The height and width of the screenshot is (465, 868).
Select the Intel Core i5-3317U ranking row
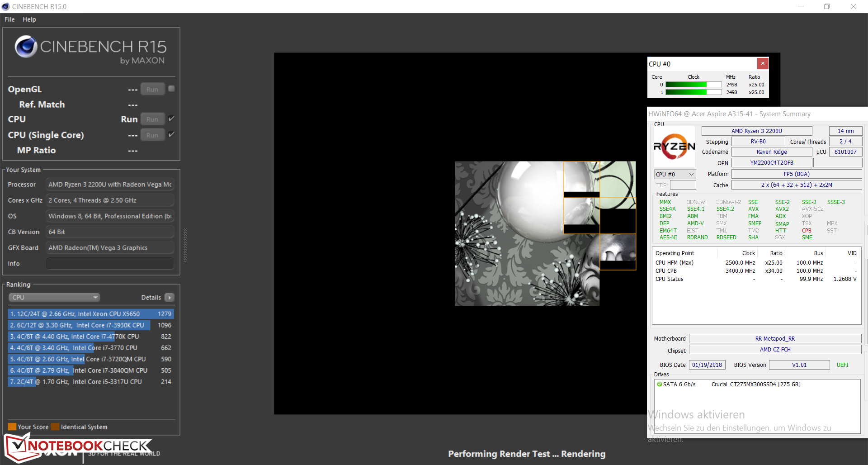click(91, 381)
